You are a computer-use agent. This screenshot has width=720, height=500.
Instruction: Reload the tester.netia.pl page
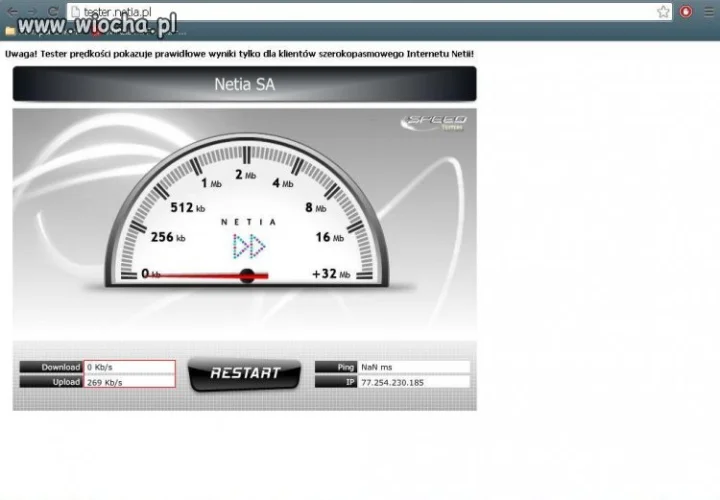pyautogui.click(x=53, y=11)
